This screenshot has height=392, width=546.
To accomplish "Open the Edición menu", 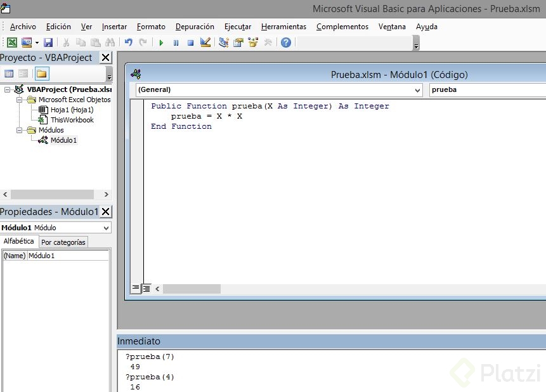I will 58,27.
